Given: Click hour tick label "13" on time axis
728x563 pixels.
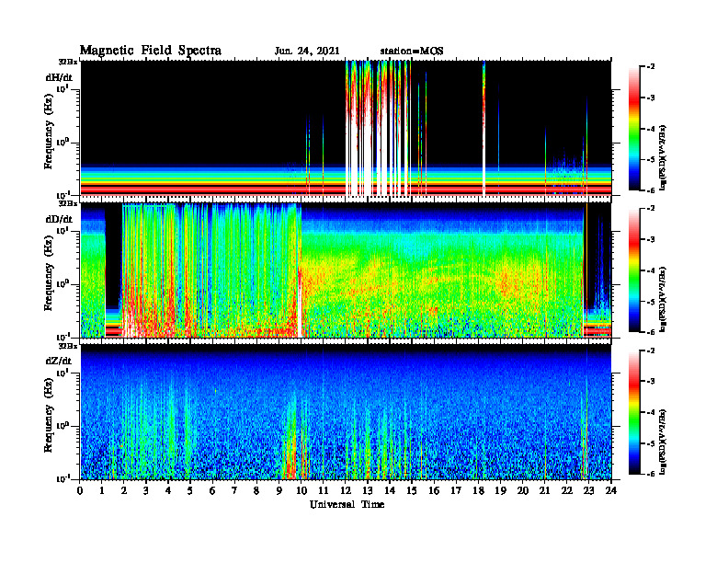Looking at the screenshot, I should pyautogui.click(x=368, y=490).
